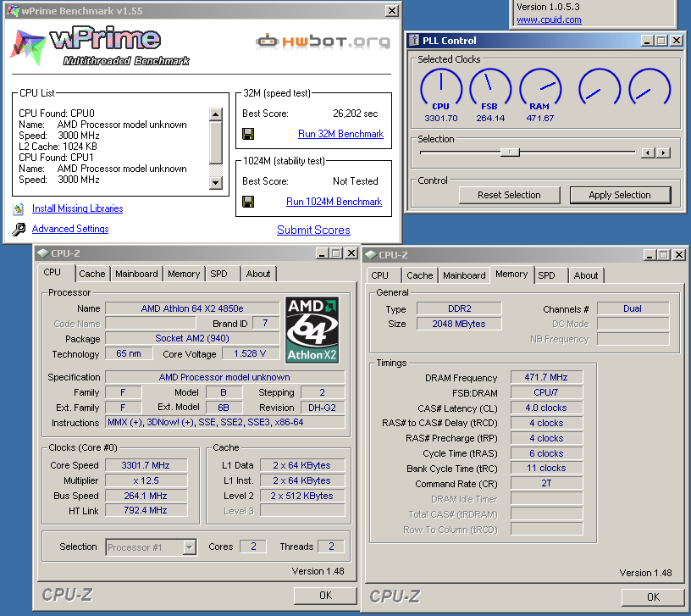This screenshot has width=691, height=616.
Task: Open Memory tab in left CPU-Z
Action: [x=184, y=274]
